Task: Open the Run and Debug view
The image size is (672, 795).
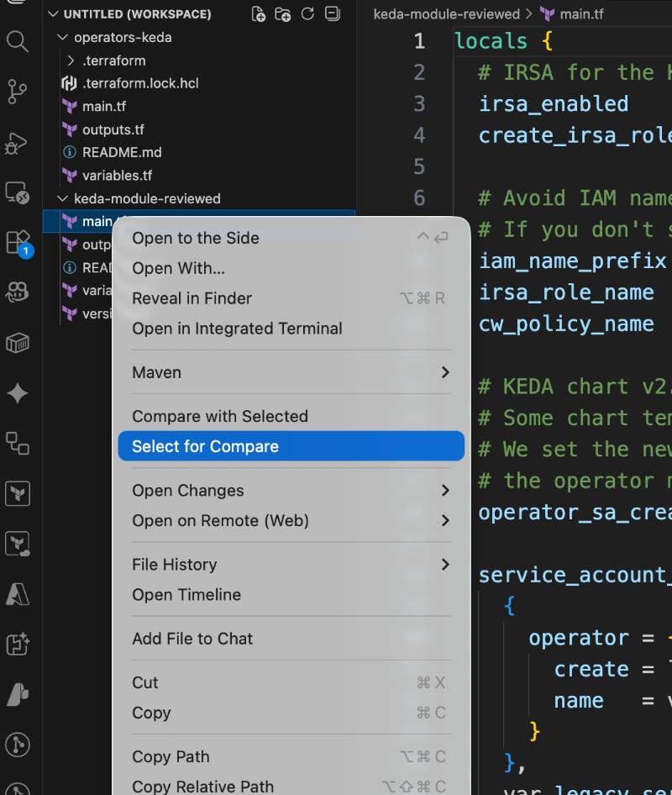Action: click(17, 142)
